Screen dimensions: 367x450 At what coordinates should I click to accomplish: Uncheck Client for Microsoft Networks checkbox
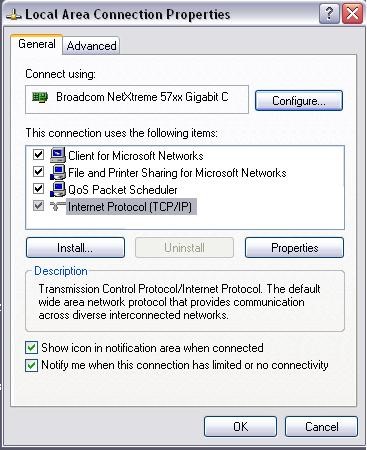tap(38, 155)
